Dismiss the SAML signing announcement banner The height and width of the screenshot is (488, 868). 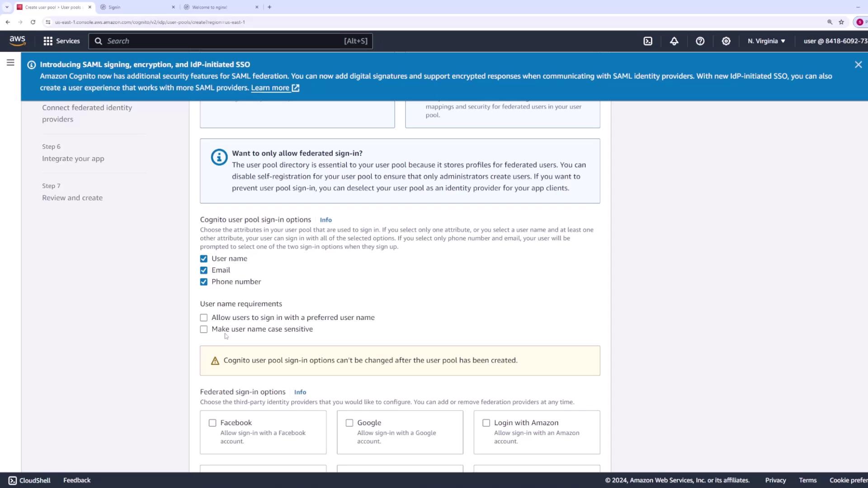(x=858, y=65)
